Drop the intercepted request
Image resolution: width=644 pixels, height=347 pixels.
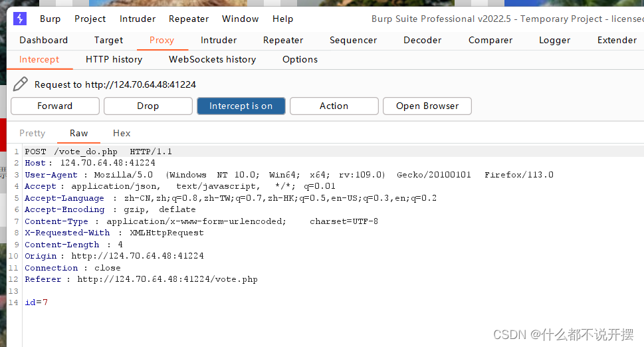pyautogui.click(x=148, y=106)
